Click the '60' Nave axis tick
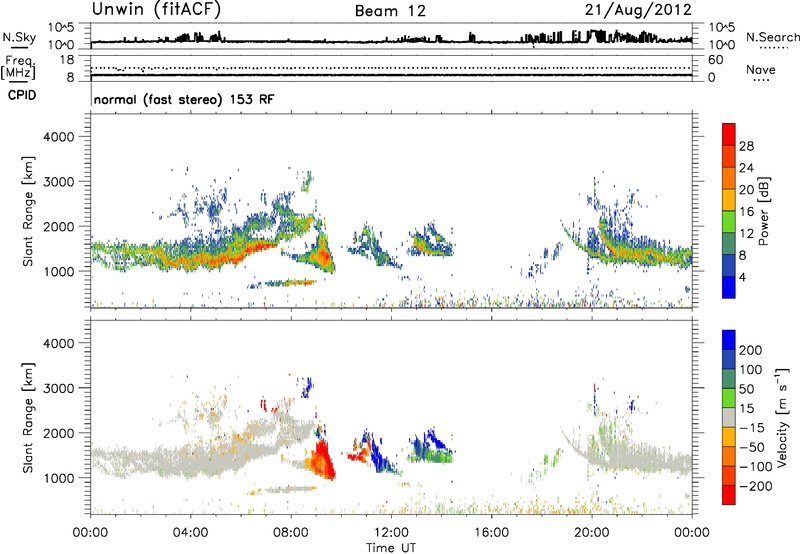Viewport: 800px width, 554px height. pyautogui.click(x=715, y=60)
